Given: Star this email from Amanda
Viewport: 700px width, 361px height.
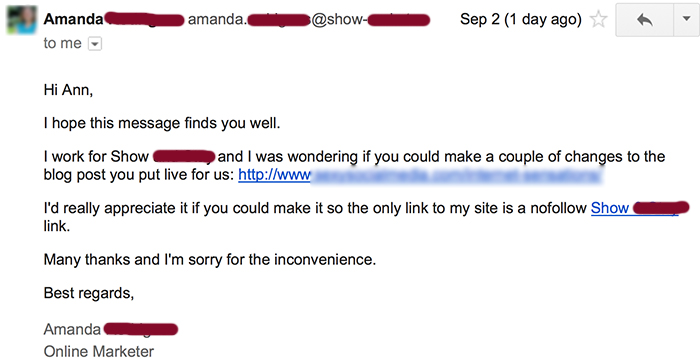Looking at the screenshot, I should point(598,20).
